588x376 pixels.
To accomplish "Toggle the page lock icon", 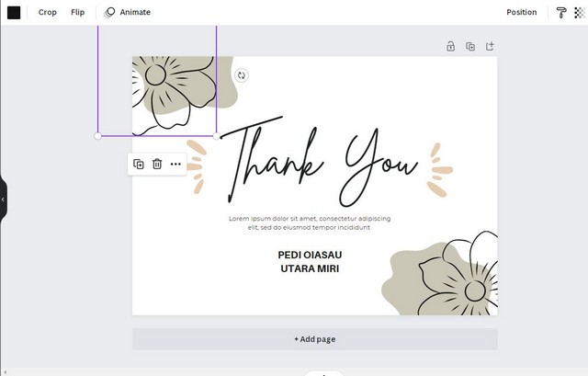I will (450, 46).
